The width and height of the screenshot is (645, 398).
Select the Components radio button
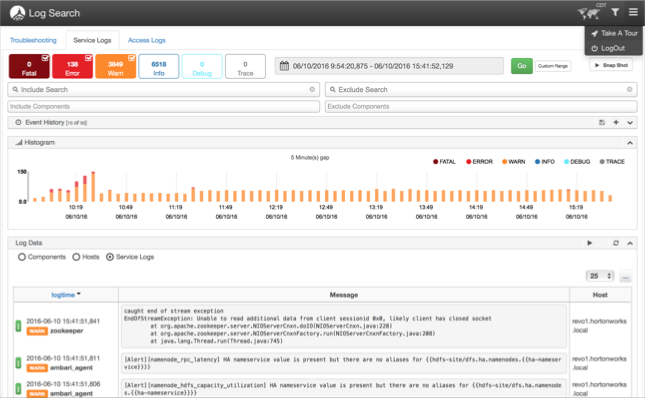point(22,257)
